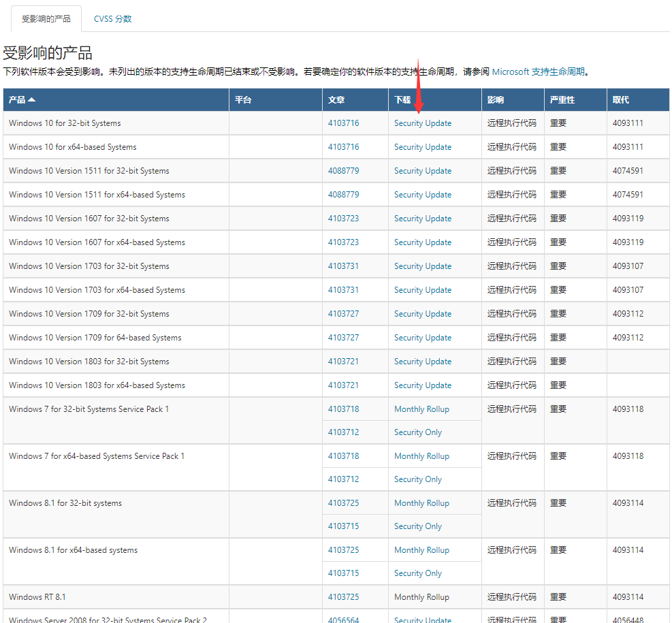672x623 pixels.
Task: Open article 4103727 for Version 1709 64-based
Action: click(x=343, y=338)
